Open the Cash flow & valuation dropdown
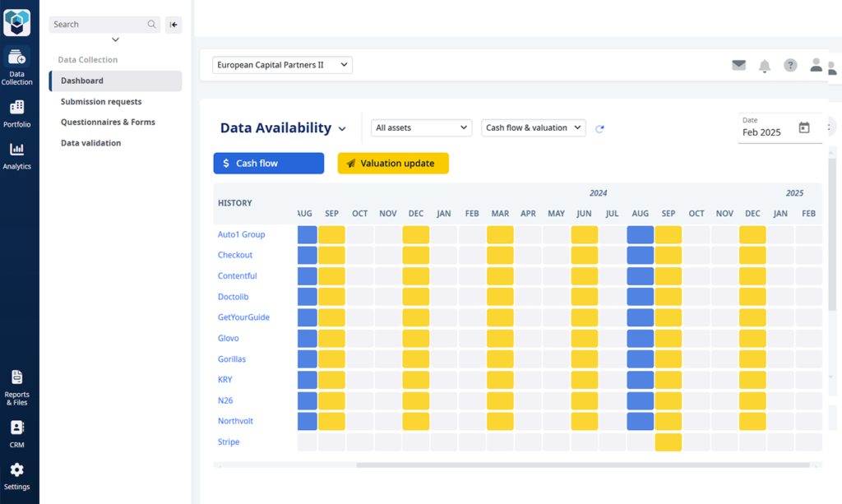Image resolution: width=842 pixels, height=504 pixels. pyautogui.click(x=533, y=127)
